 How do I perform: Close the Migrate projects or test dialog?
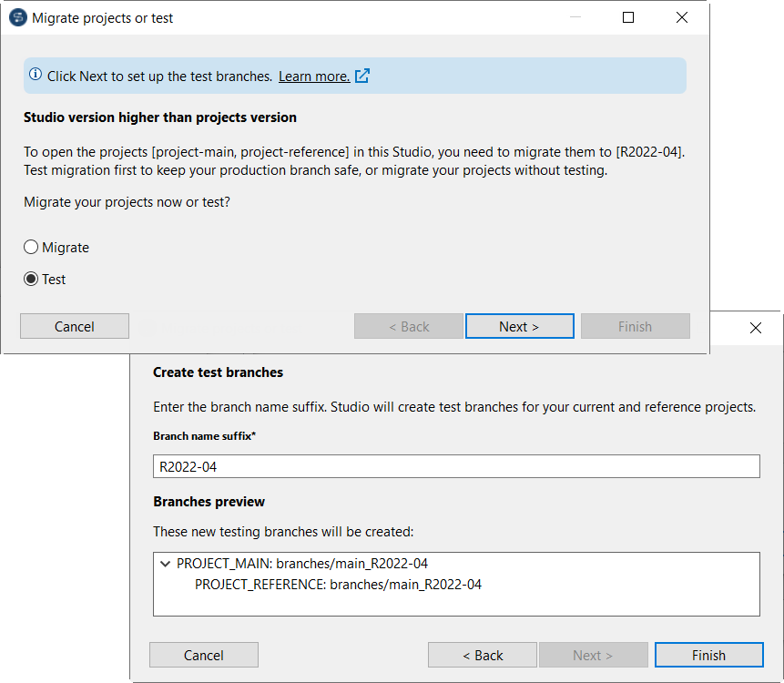682,18
